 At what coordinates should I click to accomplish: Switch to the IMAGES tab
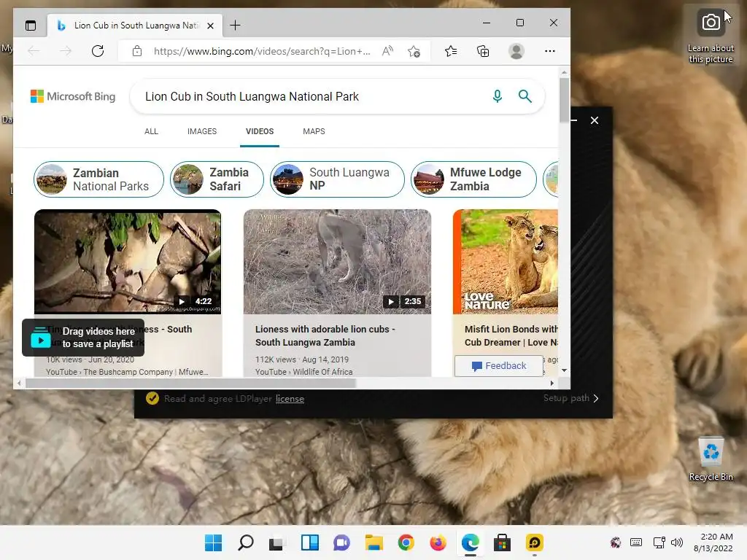pos(202,131)
